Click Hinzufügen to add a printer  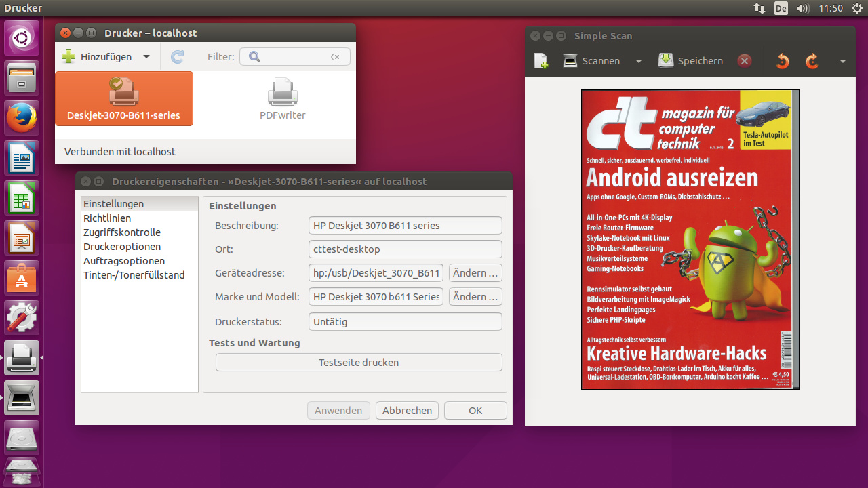[x=97, y=57]
